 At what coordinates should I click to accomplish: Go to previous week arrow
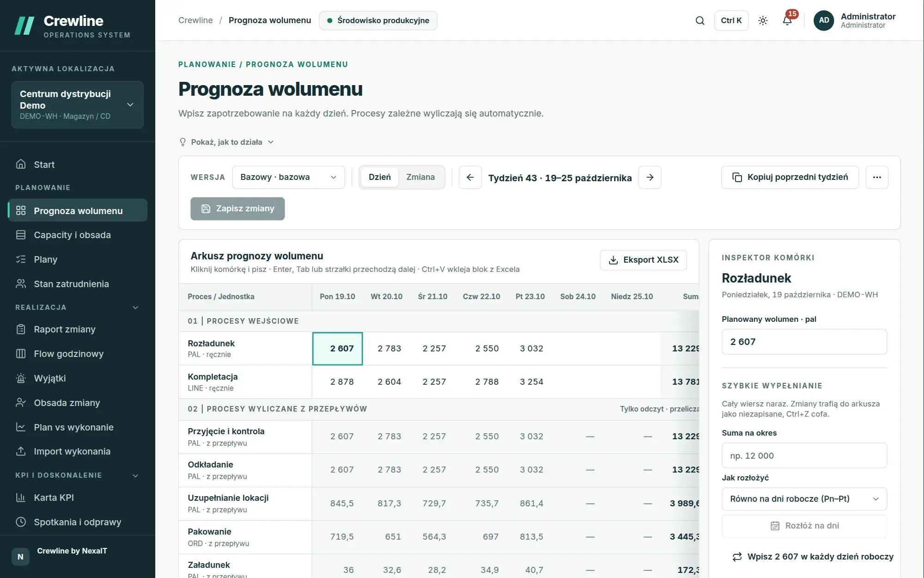point(470,177)
